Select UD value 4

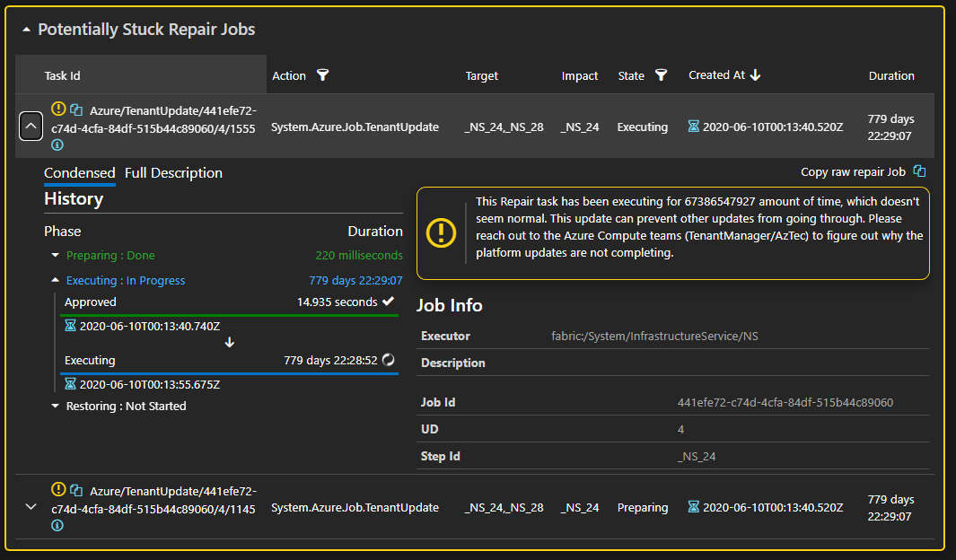pyautogui.click(x=680, y=430)
